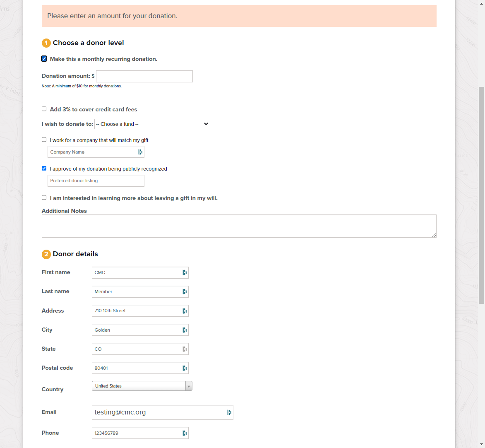Click the scrollbar up arrow
Screen dimensions: 485x448
click(x=481, y=3)
